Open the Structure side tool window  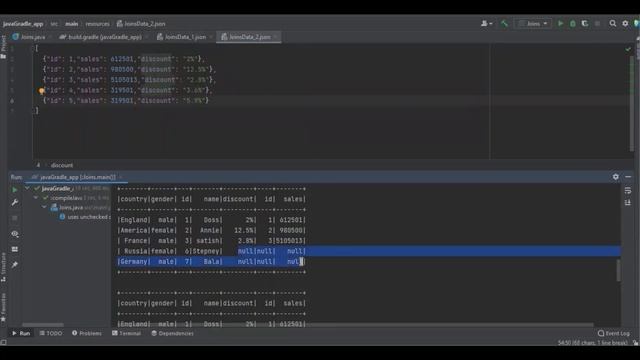coord(4,267)
